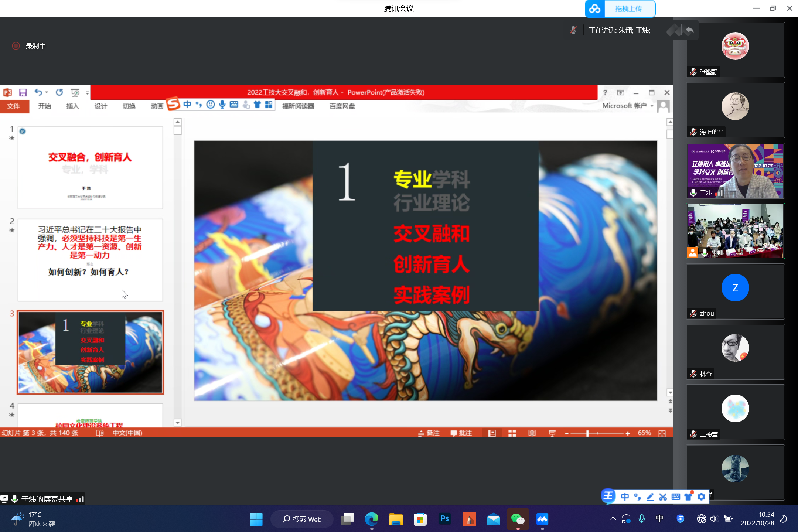The width and height of the screenshot is (798, 532).
Task: Fit slide to current window icon
Action: tap(662, 433)
